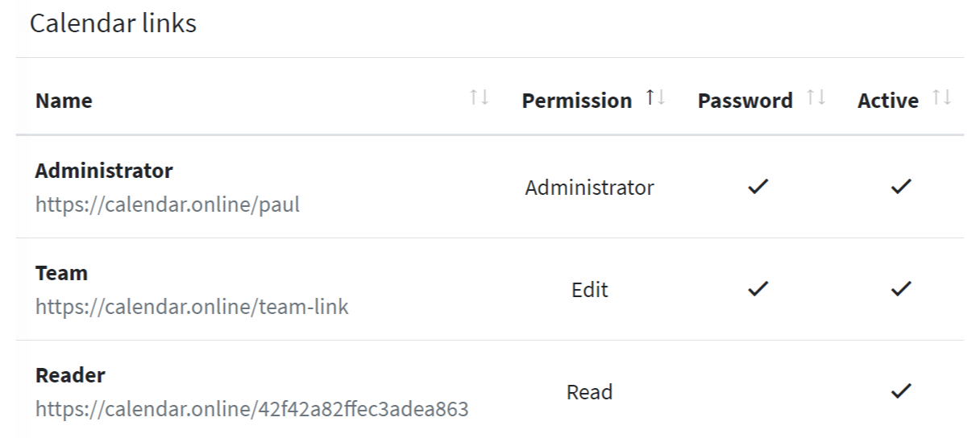Click the Edit permission cell
Screen dimensions: 980x438
(x=590, y=290)
